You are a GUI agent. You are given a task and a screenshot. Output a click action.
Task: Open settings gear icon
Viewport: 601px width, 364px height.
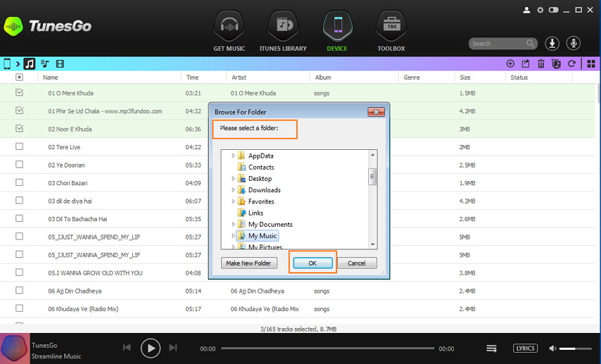pyautogui.click(x=540, y=10)
